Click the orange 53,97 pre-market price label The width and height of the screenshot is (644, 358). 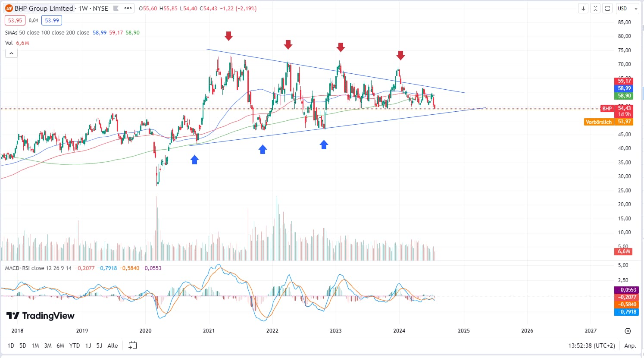(624, 122)
